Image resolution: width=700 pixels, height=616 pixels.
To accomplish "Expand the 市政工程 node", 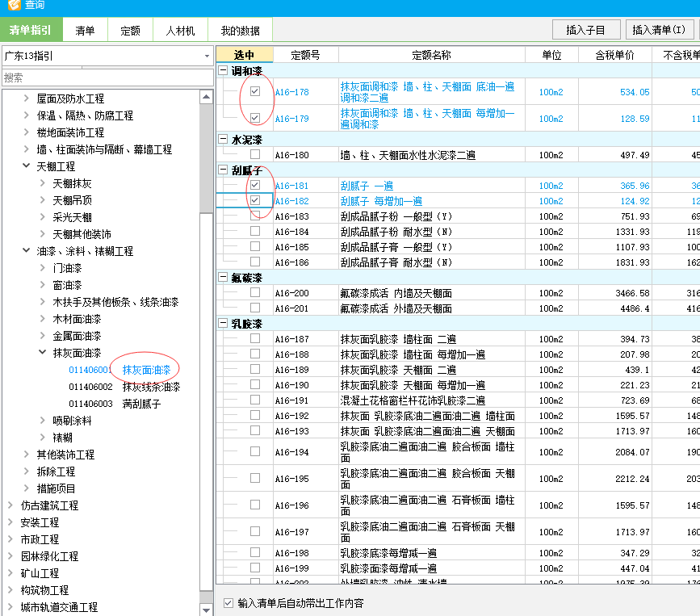I will click(10, 539).
